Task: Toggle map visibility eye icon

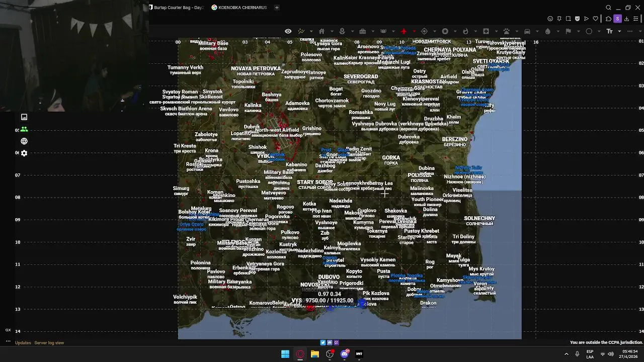Action: pos(288,31)
